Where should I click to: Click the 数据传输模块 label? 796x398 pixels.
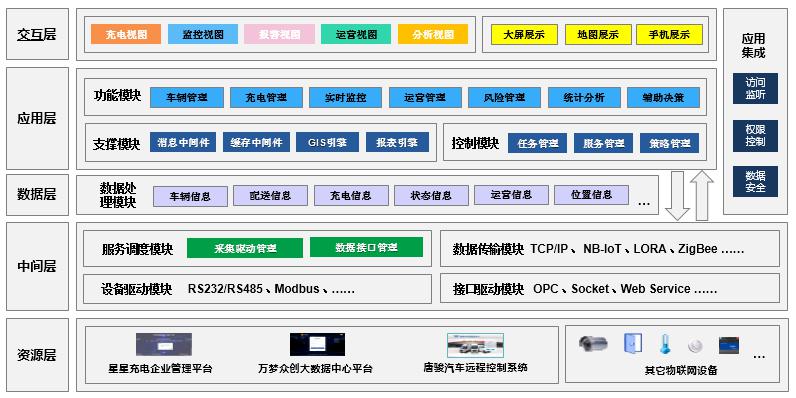click(488, 250)
